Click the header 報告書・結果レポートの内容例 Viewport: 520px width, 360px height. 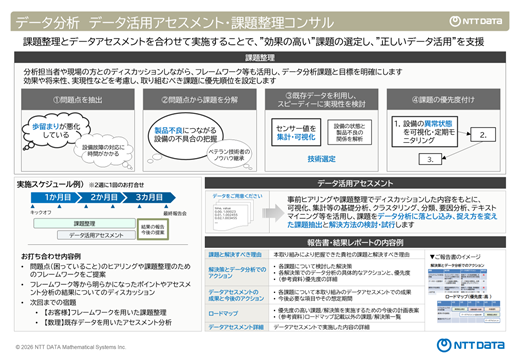(x=355, y=242)
